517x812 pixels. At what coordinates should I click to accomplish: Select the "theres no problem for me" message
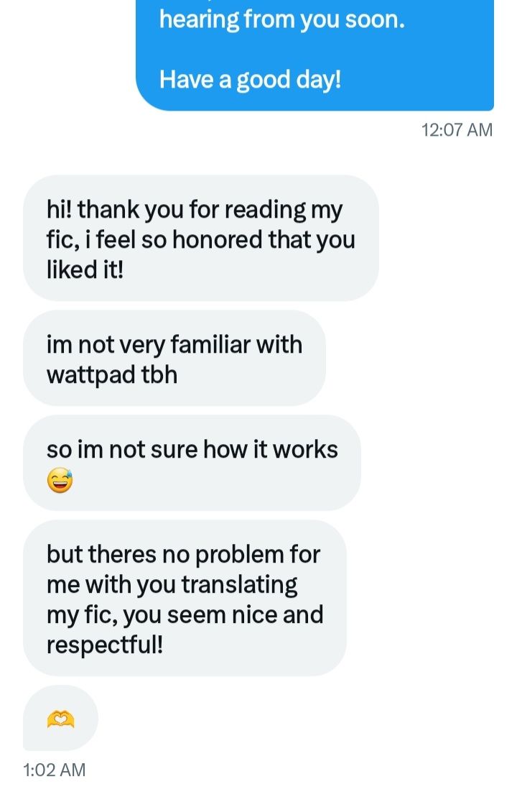[x=185, y=598]
